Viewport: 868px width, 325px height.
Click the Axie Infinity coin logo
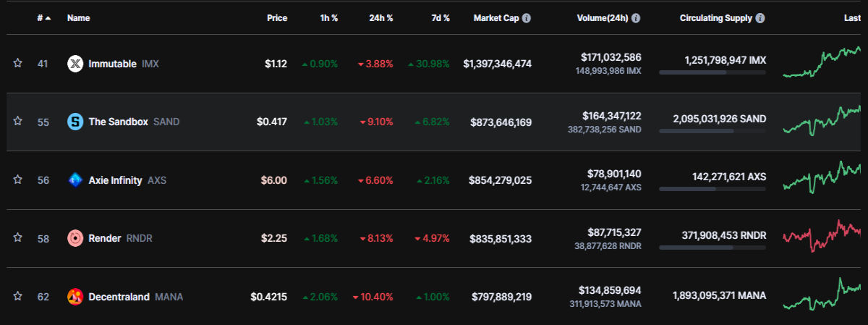(x=75, y=180)
